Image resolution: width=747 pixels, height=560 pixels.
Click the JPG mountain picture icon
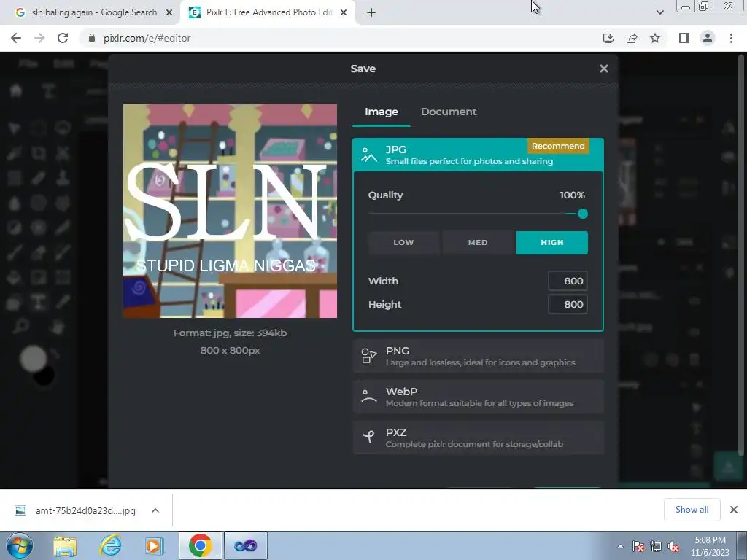[x=368, y=155]
